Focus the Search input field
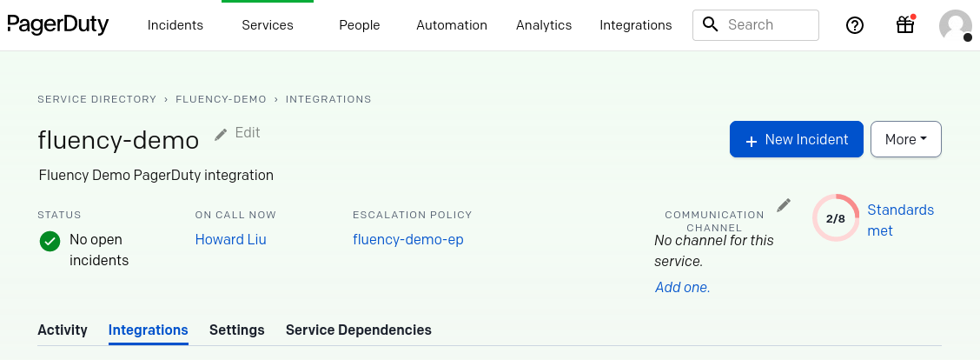This screenshot has height=360, width=980. (756, 25)
